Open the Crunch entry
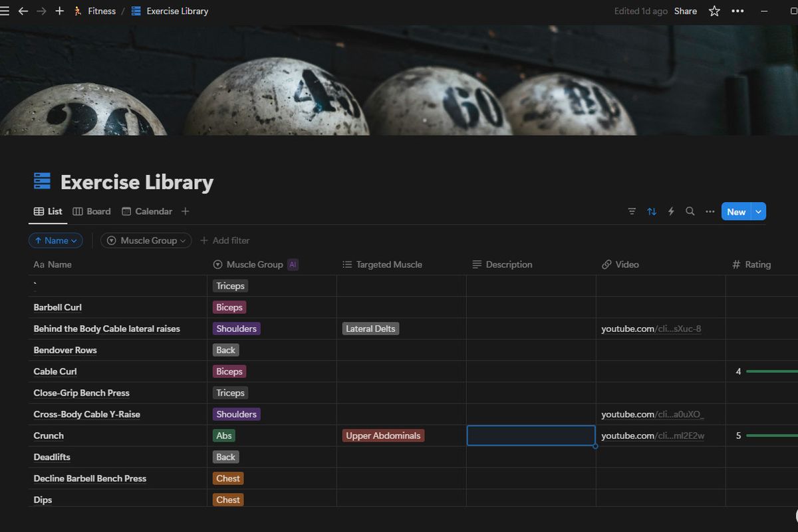The image size is (798, 532). [49, 436]
